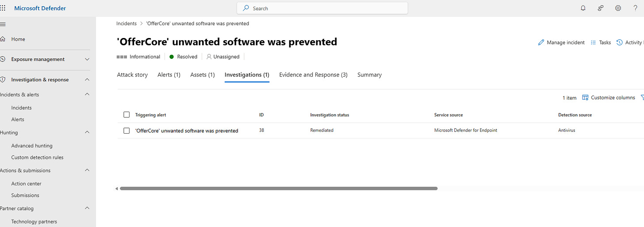Sort by ID column header
Image resolution: width=644 pixels, height=227 pixels.
tap(261, 115)
